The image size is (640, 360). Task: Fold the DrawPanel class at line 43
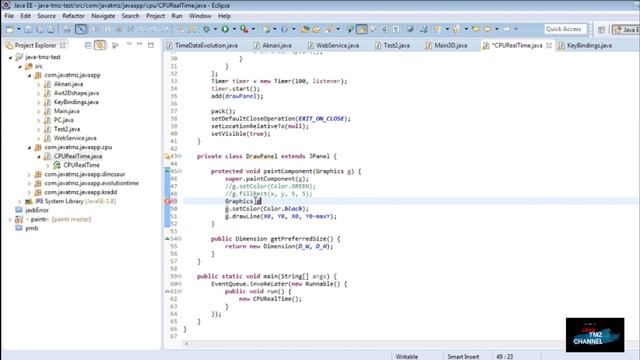pos(180,156)
